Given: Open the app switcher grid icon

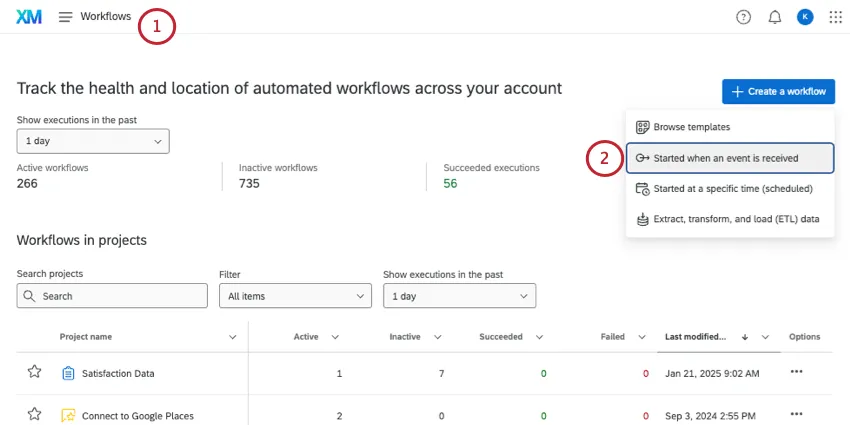Looking at the screenshot, I should [836, 17].
